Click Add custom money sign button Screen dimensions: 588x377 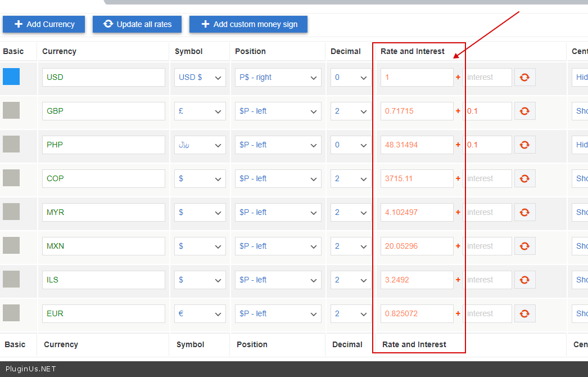248,24
